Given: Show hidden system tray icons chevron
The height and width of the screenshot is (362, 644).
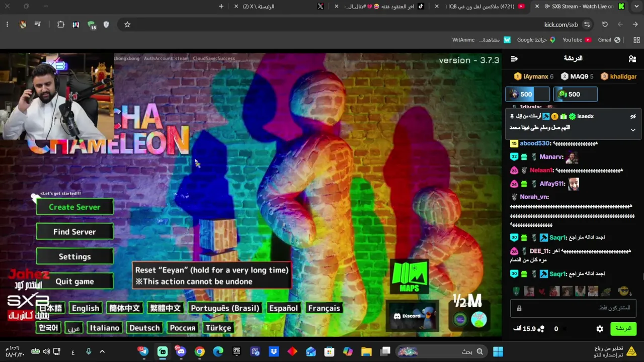Looking at the screenshot, I should [102, 351].
